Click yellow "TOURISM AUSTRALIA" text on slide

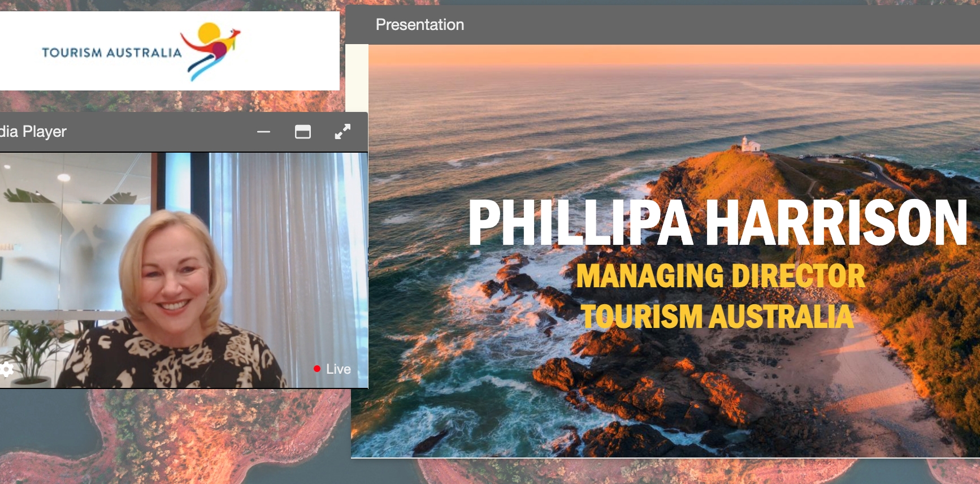(718, 316)
